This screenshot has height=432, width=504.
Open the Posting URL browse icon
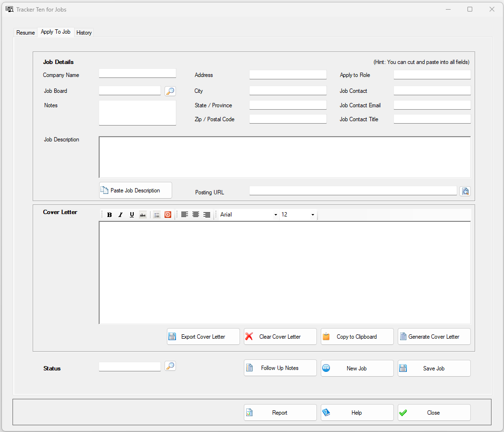465,191
